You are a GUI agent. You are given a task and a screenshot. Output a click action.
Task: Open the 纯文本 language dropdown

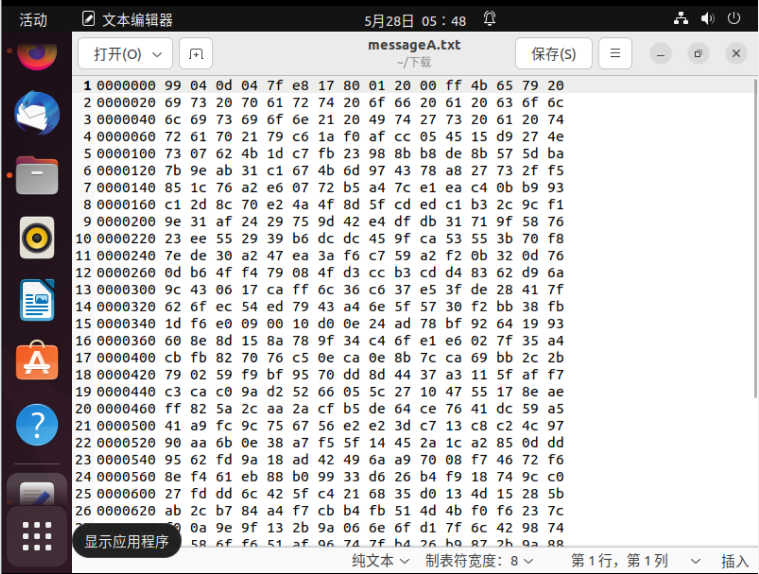click(x=380, y=561)
